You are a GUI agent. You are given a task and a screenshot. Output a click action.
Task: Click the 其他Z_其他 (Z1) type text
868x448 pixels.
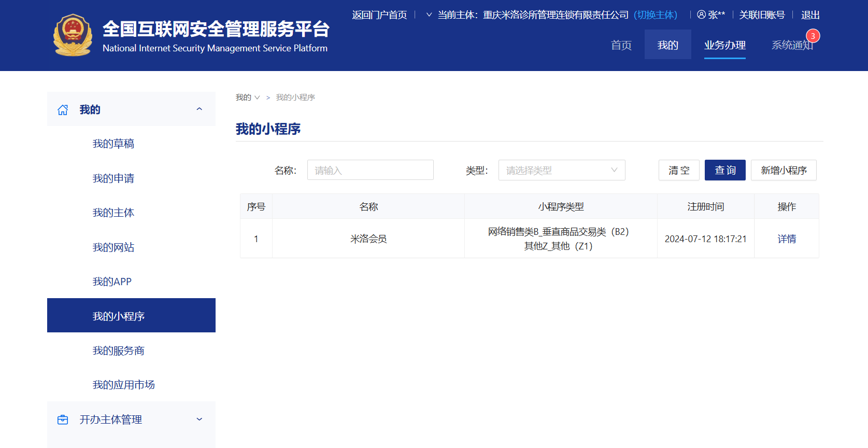[558, 246]
